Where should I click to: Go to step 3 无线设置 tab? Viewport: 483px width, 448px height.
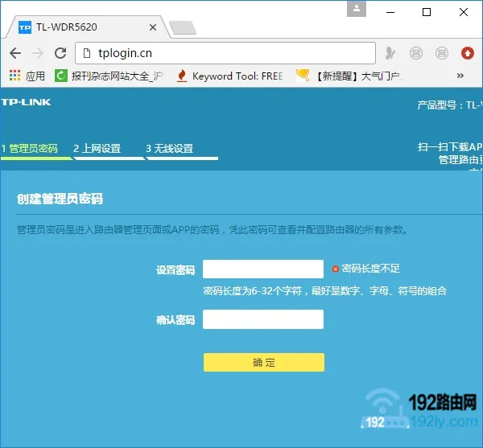click(170, 149)
